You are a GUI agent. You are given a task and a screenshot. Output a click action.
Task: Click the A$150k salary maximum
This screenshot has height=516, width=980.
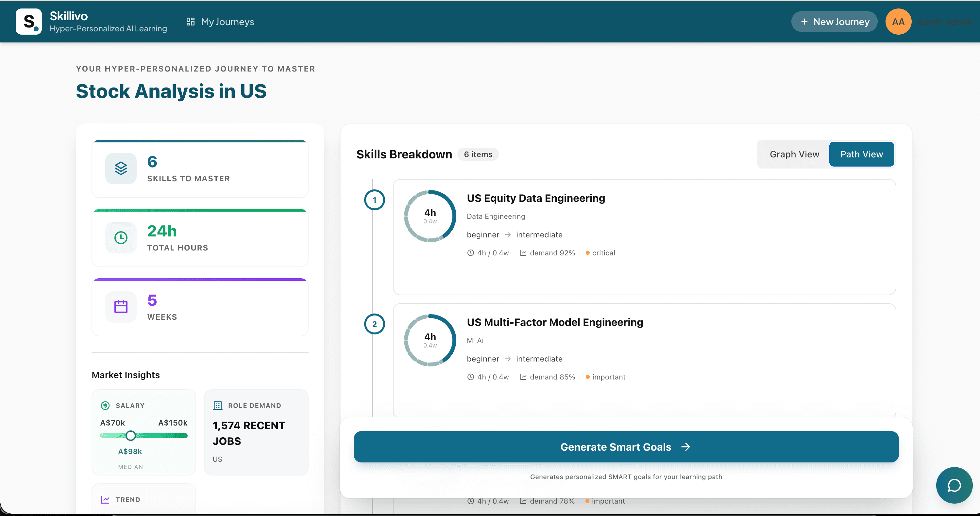pos(173,423)
